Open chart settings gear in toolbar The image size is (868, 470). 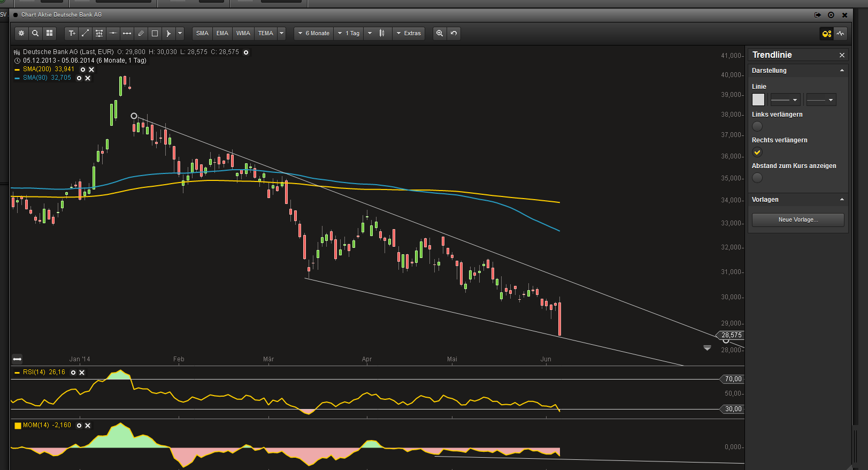(21, 33)
